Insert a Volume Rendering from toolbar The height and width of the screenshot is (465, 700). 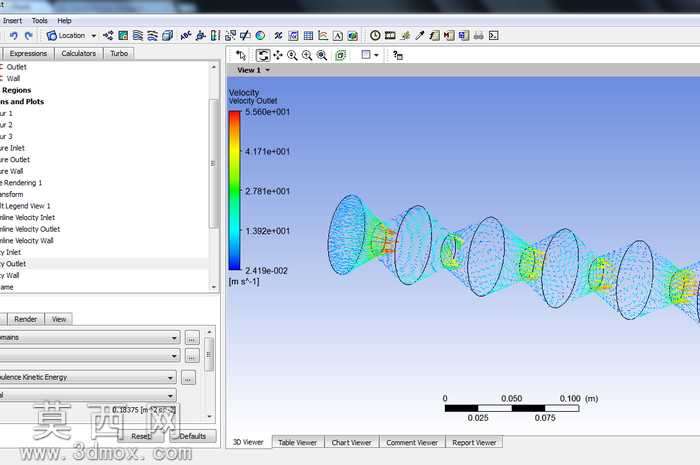pyautogui.click(x=167, y=35)
